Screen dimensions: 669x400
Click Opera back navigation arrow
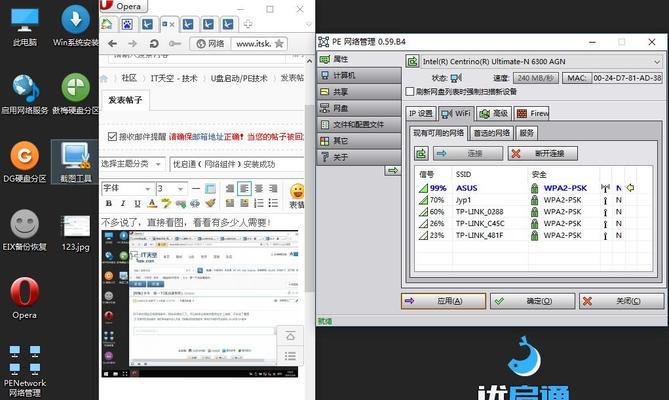[x=112, y=43]
